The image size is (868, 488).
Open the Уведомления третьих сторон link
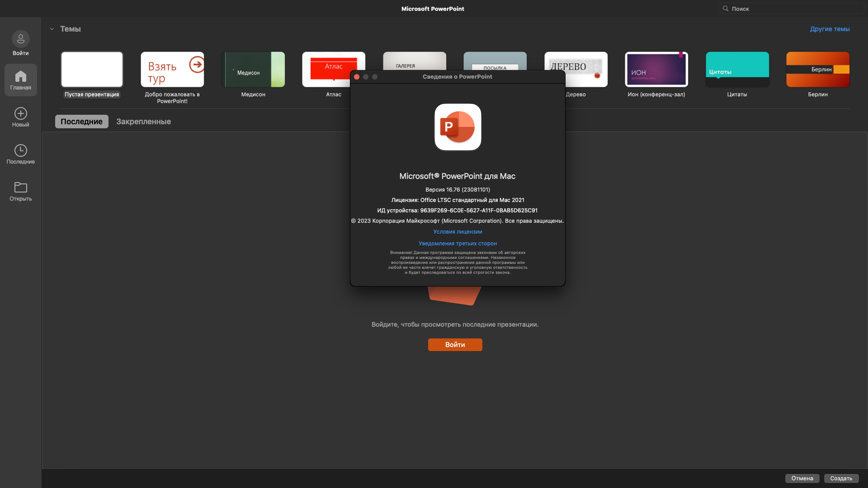tap(458, 244)
